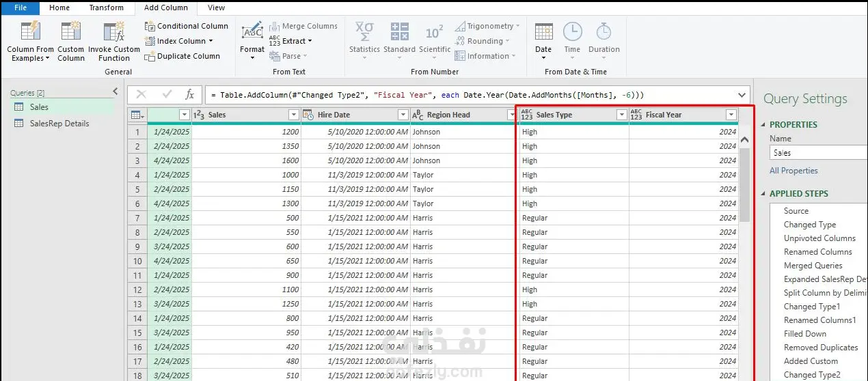Switch to the View tab
868x381 pixels.
click(x=216, y=8)
